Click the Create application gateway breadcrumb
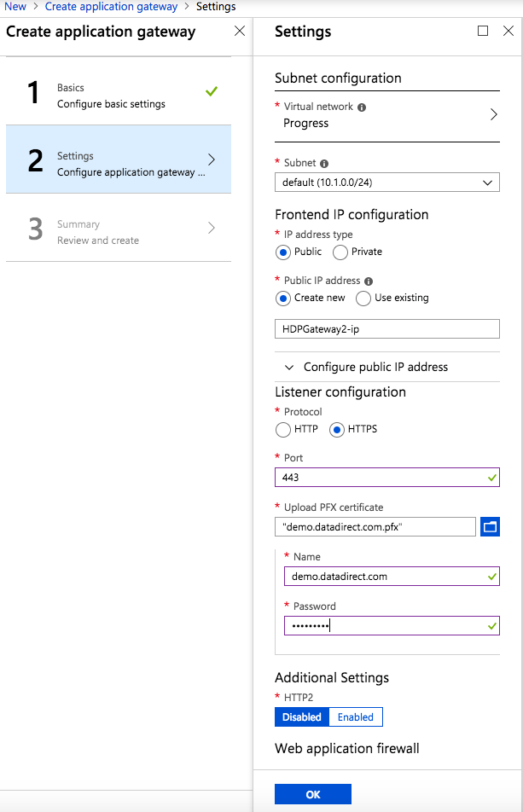The height and width of the screenshot is (812, 523). pos(112,7)
